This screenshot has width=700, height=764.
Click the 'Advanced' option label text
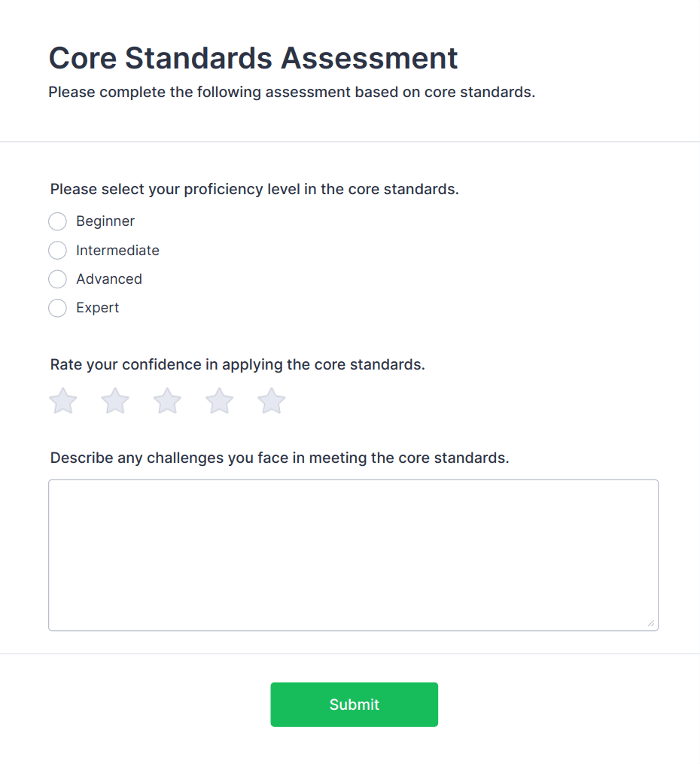click(109, 279)
